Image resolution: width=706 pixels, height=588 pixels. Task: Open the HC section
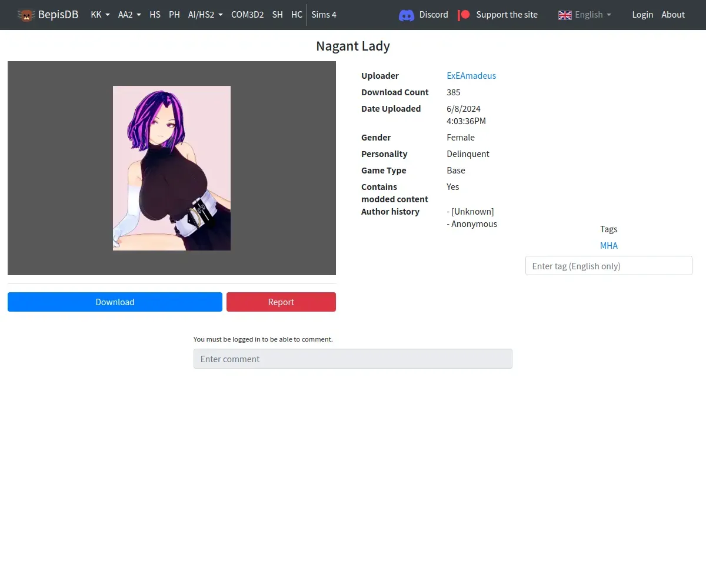pos(297,15)
